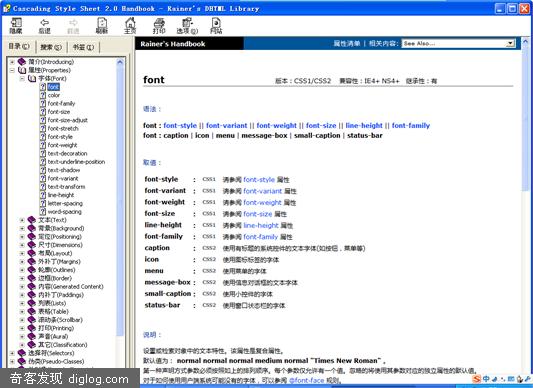Expand the Selectors tree node
The width and height of the screenshot is (533, 388).
(x=12, y=353)
